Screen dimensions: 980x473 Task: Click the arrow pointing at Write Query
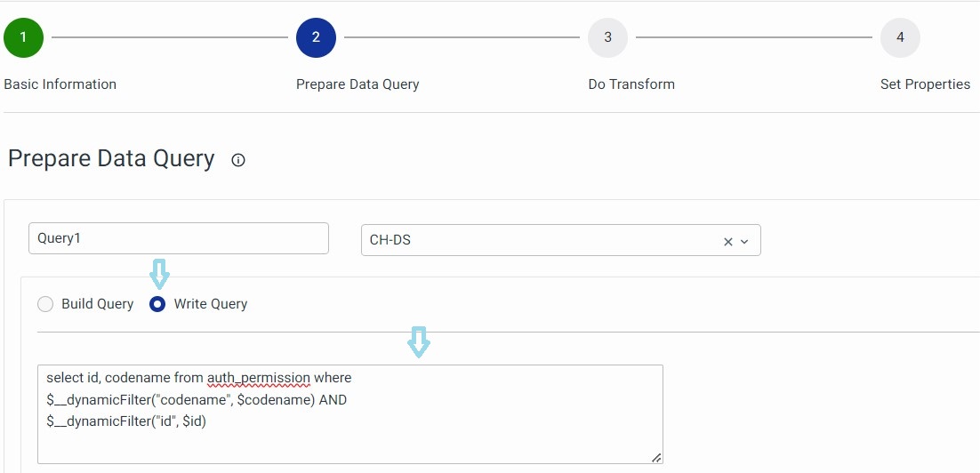(159, 274)
